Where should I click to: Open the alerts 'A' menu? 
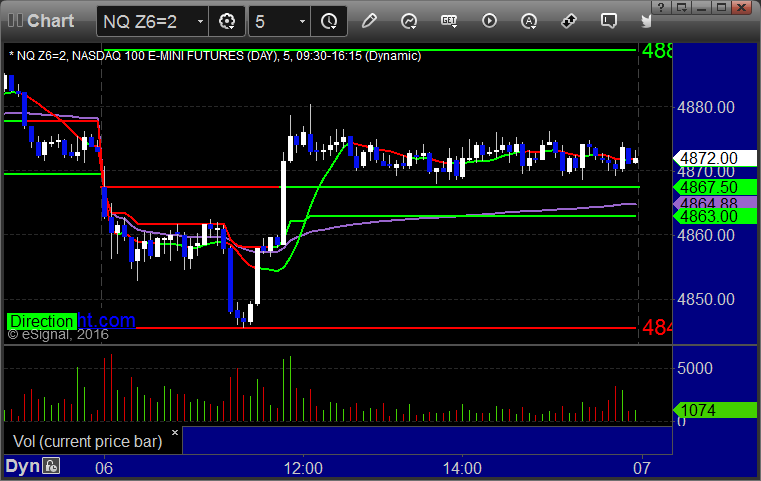pos(529,21)
